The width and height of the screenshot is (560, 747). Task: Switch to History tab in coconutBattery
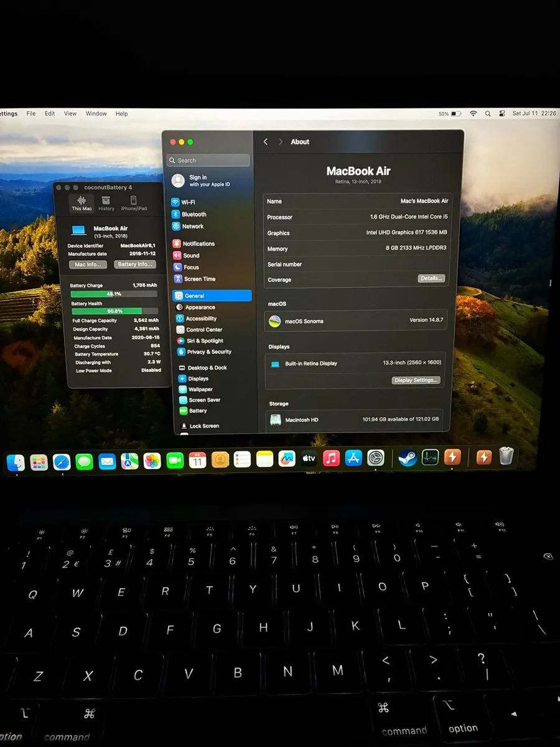pyautogui.click(x=106, y=204)
